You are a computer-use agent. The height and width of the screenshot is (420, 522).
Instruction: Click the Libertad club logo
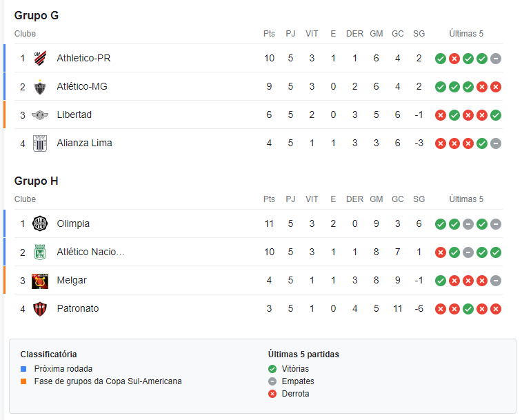coord(40,115)
